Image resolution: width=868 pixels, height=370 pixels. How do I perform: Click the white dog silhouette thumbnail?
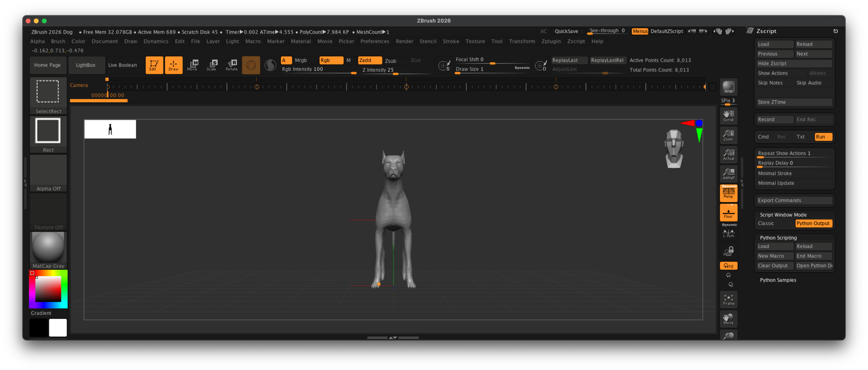[x=110, y=129]
